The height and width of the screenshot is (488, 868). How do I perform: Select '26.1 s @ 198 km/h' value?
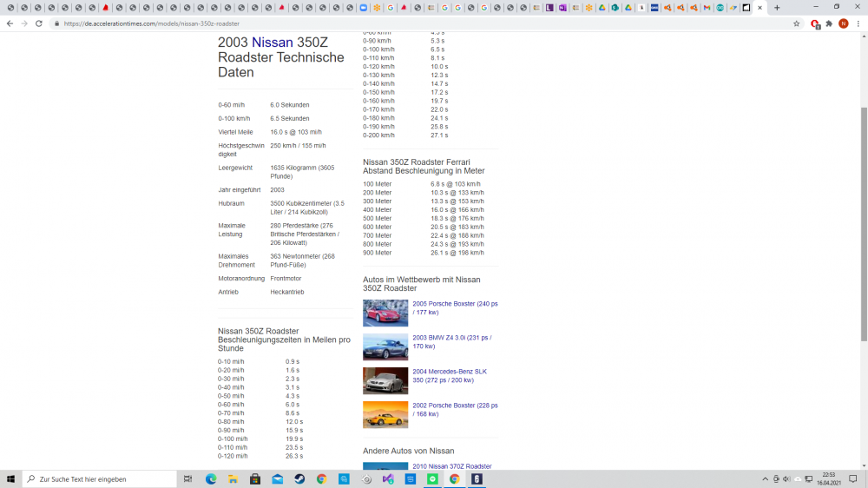point(457,253)
